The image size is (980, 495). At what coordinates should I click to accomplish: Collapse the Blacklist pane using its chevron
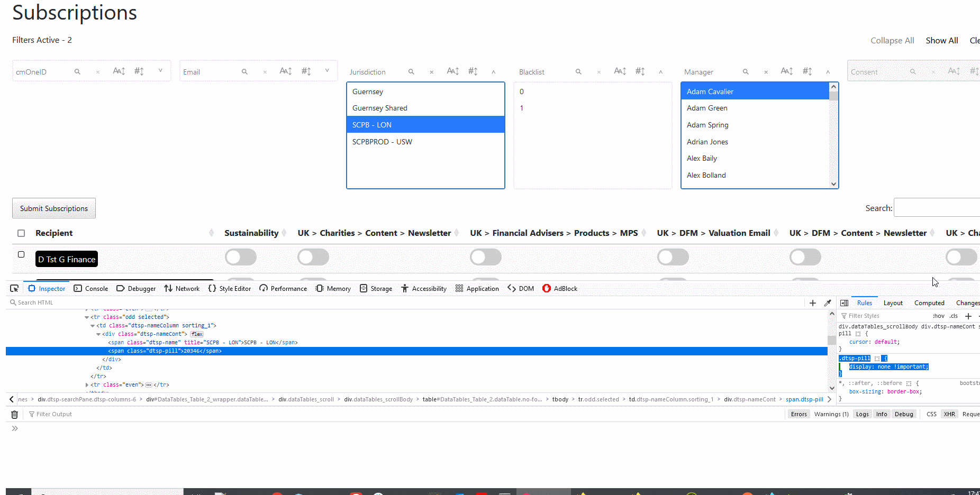pyautogui.click(x=660, y=71)
